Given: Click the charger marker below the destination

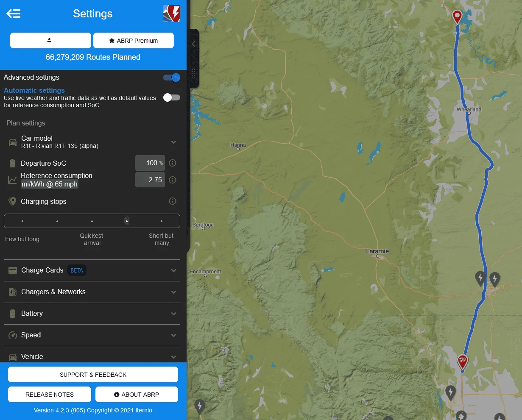Looking at the screenshot, I should tap(451, 392).
